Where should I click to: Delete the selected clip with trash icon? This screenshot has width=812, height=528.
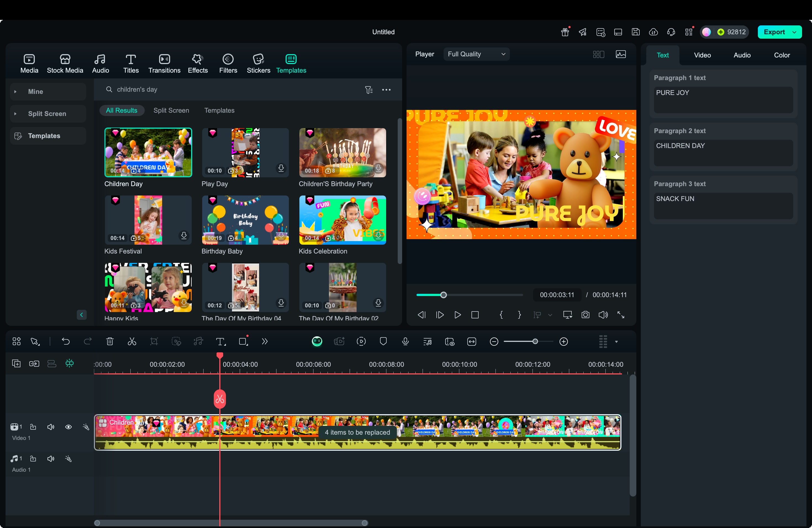coord(110,341)
